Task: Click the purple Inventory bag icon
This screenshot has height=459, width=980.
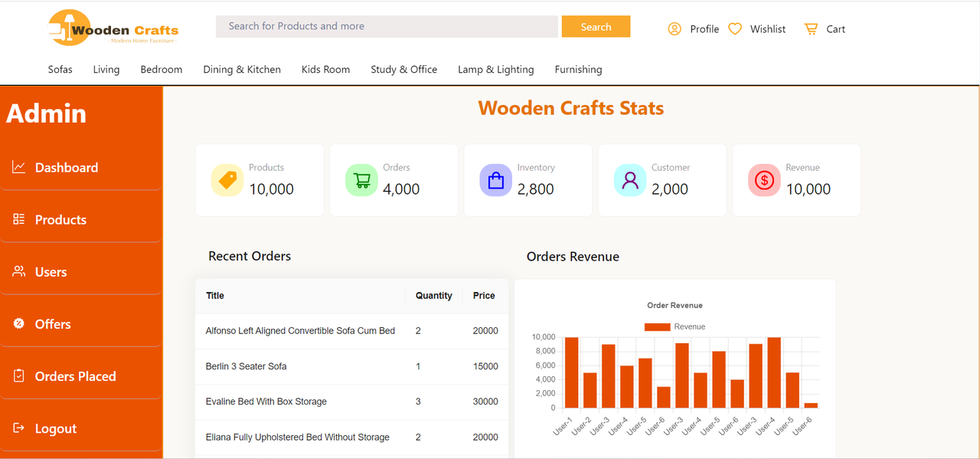Action: 496,180
